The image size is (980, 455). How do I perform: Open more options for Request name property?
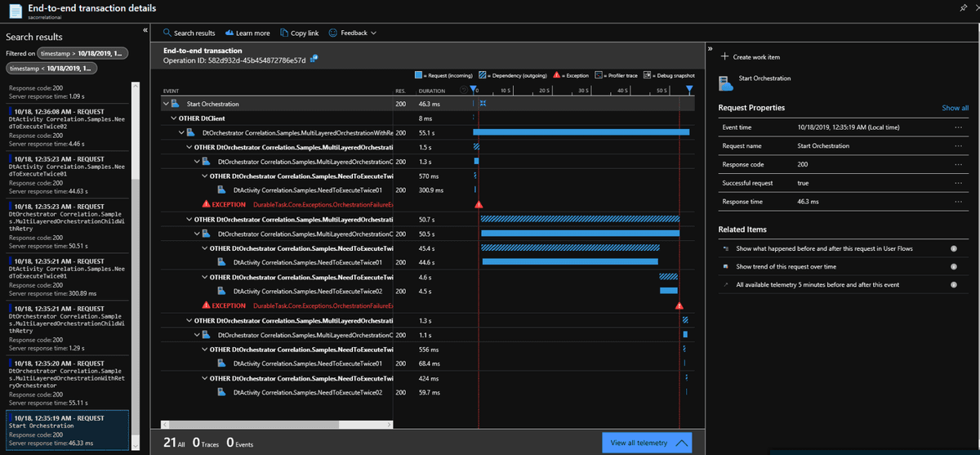click(958, 146)
